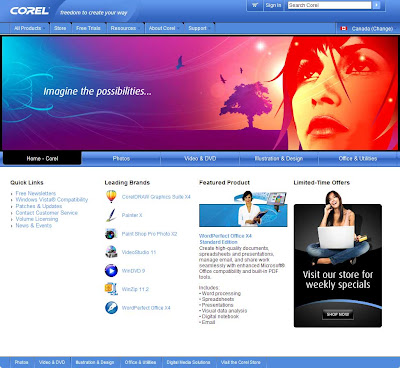Open the shopping cart icon

coord(255,5)
